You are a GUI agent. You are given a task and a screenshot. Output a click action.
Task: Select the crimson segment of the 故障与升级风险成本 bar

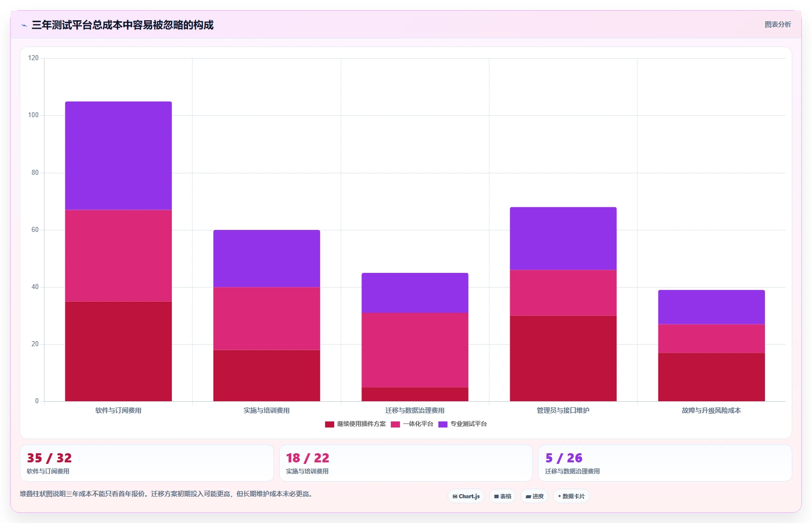coord(711,377)
